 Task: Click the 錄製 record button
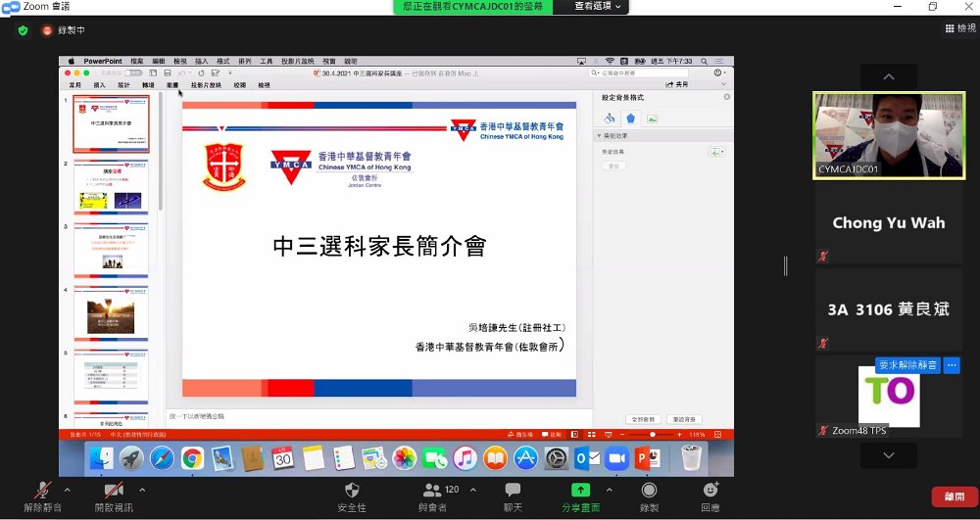(x=650, y=496)
